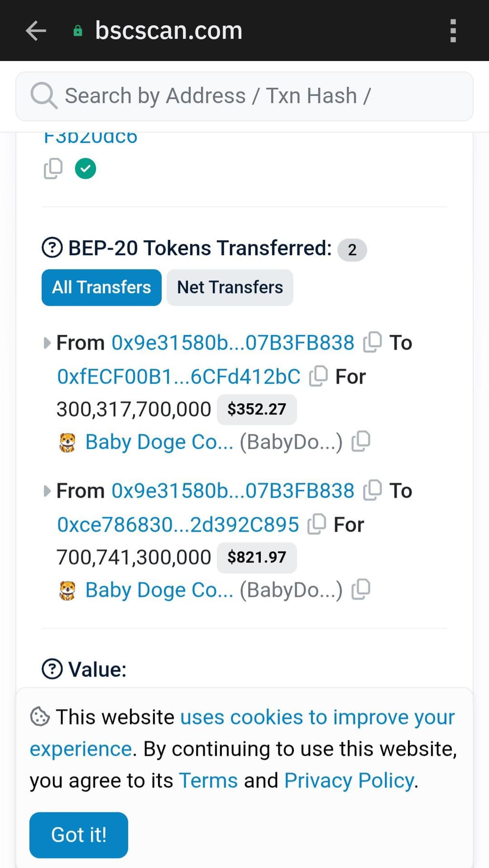Image resolution: width=489 pixels, height=868 pixels.
Task: Click help icon beside BEP-20 Tokens Transferred
Action: pos(52,248)
